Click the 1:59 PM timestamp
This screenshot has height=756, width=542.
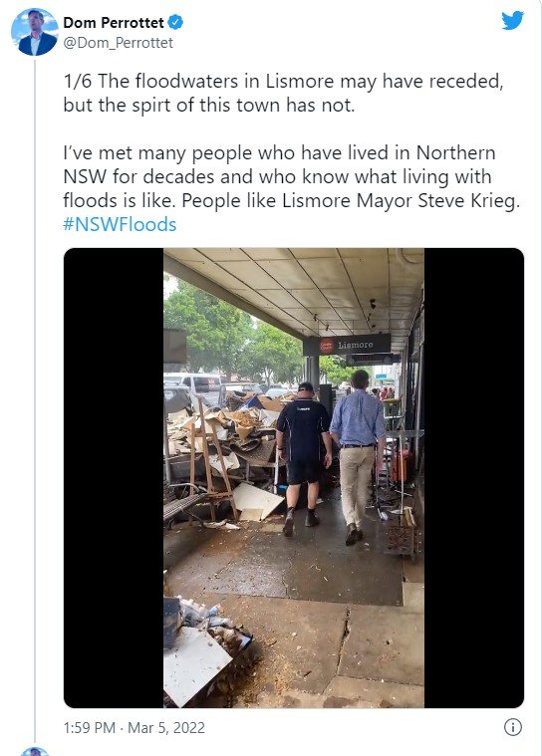click(x=90, y=727)
